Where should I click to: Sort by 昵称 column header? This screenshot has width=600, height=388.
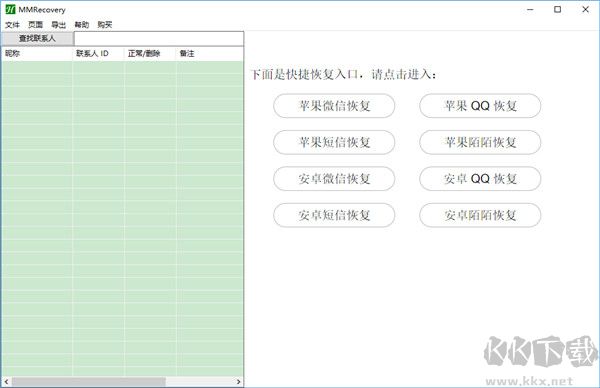point(37,54)
